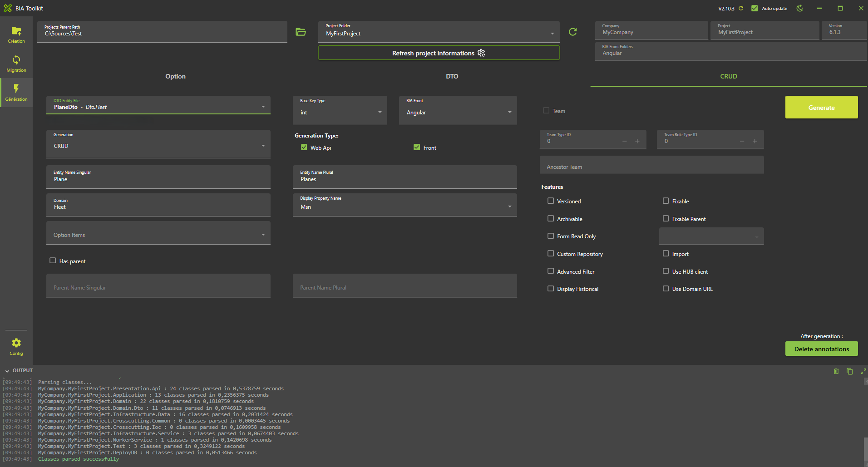Open the Display Property Name dropdown
The width and height of the screenshot is (868, 467).
click(405, 205)
